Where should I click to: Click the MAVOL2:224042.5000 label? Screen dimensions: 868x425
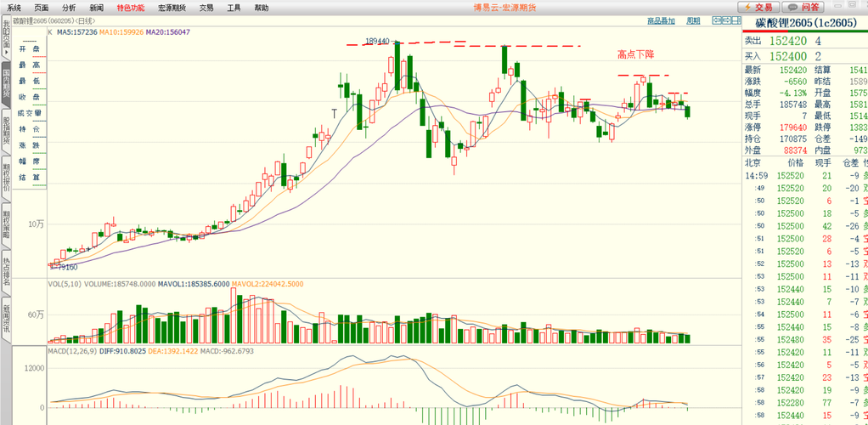click(x=267, y=284)
